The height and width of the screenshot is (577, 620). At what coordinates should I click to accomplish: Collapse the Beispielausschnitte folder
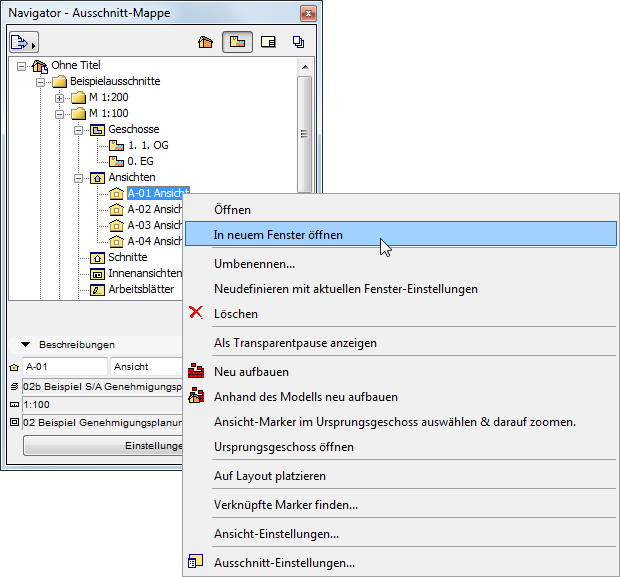(x=40, y=82)
